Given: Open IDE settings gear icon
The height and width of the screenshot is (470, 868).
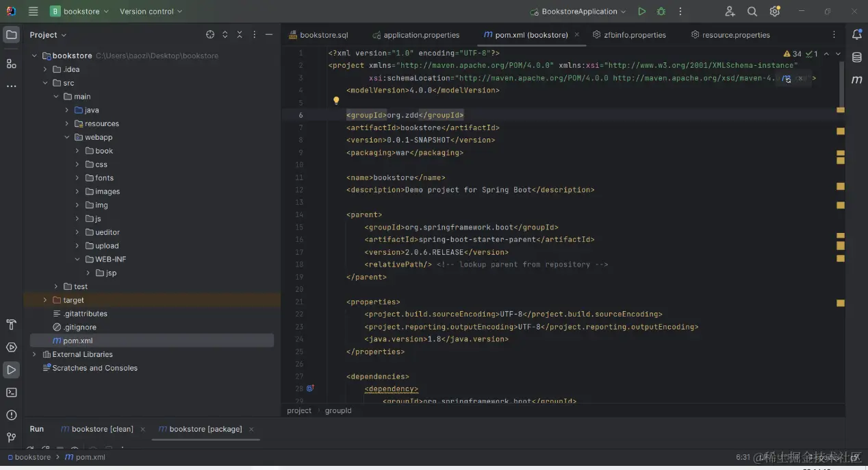Looking at the screenshot, I should [x=775, y=12].
